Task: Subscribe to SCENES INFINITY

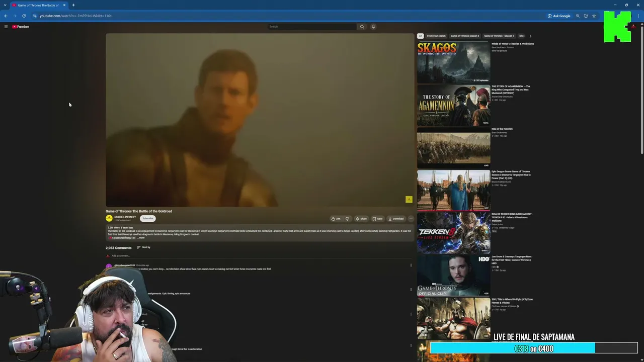Action: click(147, 218)
